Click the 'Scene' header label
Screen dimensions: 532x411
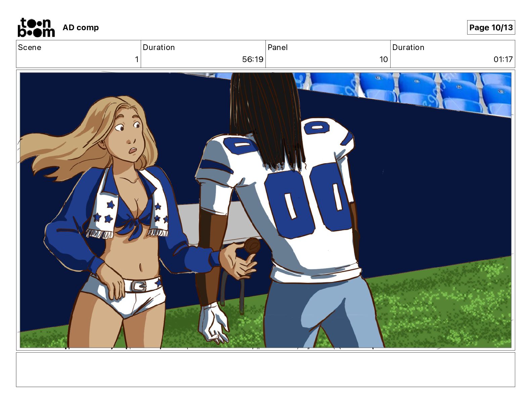[x=30, y=47]
